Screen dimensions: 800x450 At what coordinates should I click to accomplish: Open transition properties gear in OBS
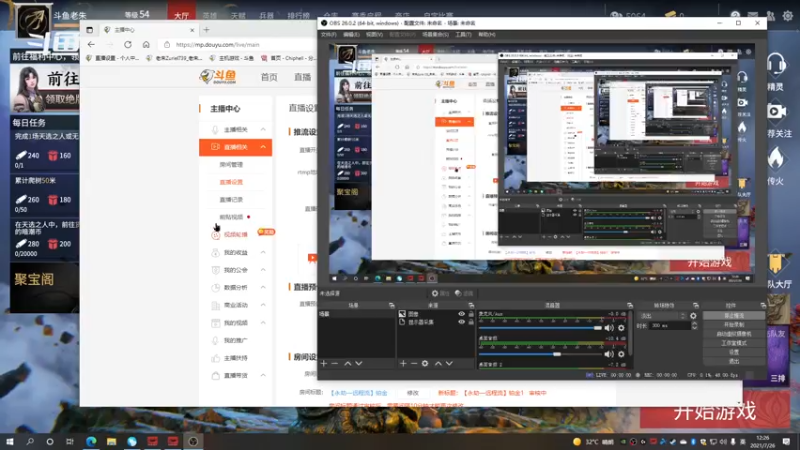(693, 316)
